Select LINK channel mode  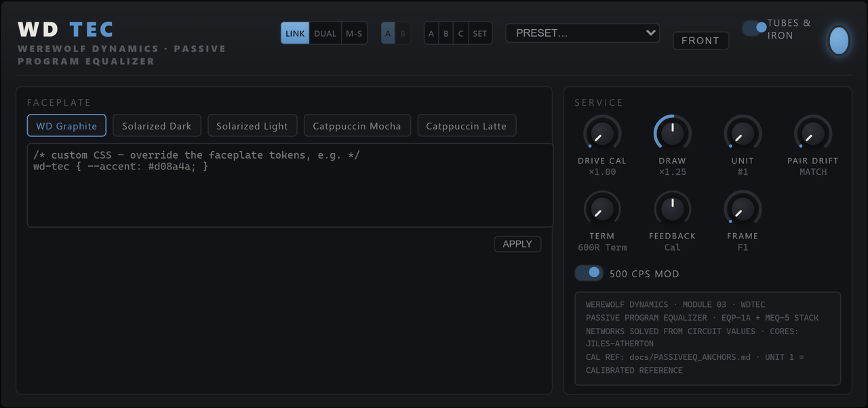click(x=295, y=33)
